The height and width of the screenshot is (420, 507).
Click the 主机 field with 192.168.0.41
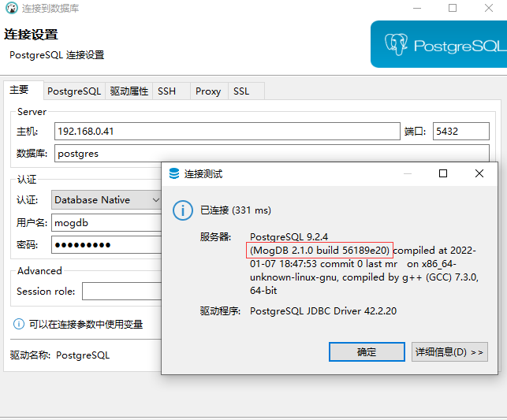[x=227, y=131]
